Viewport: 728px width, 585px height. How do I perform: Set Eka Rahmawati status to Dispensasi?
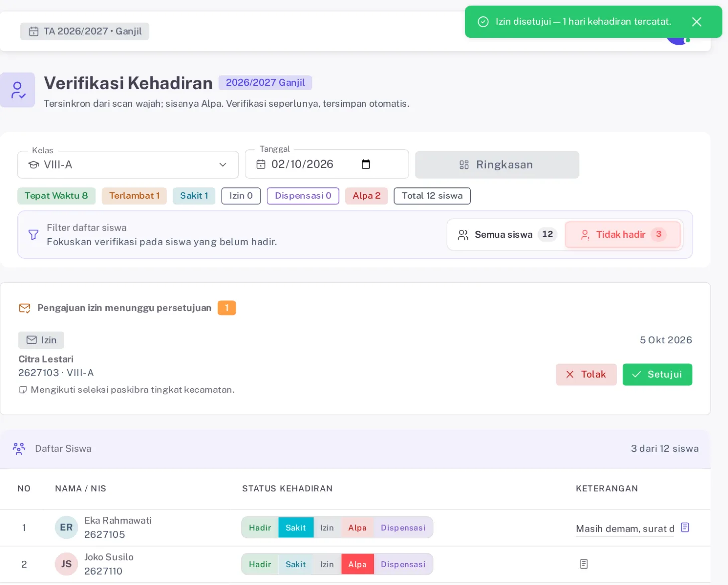point(403,528)
